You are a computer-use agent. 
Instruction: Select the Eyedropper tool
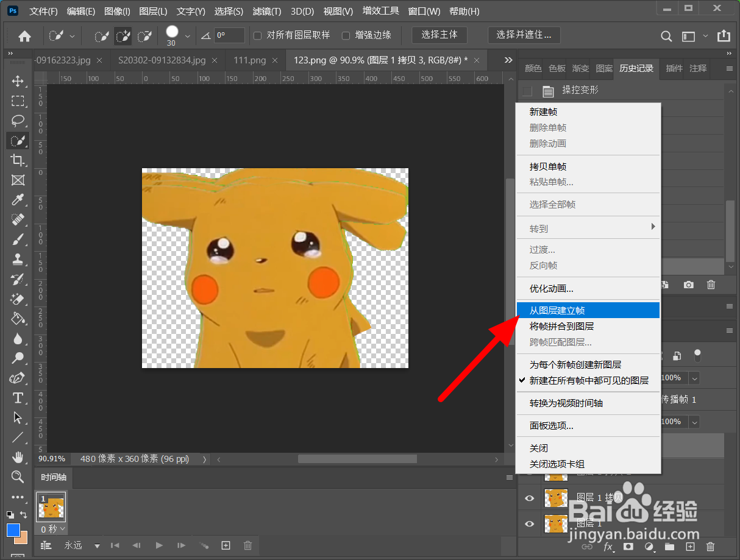[x=18, y=200]
